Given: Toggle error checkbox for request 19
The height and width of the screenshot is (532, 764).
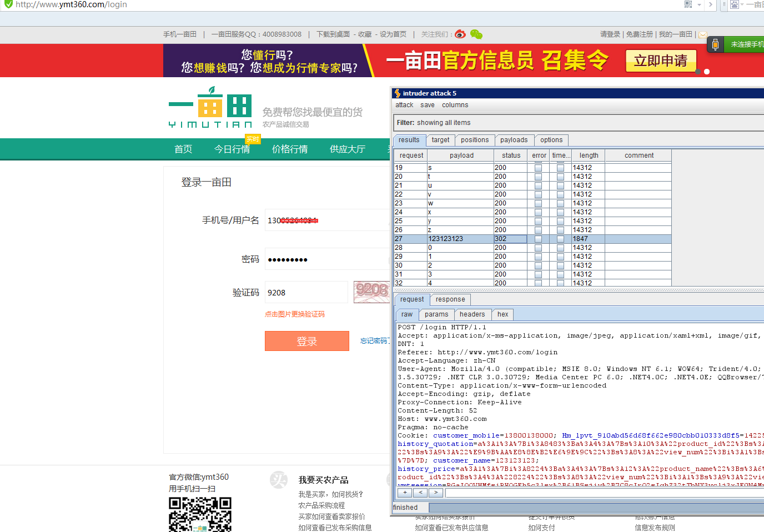Looking at the screenshot, I should tap(538, 168).
